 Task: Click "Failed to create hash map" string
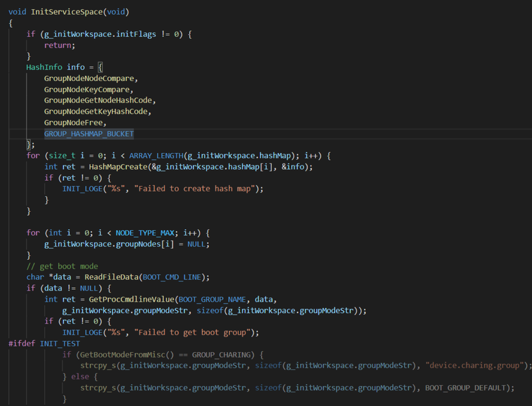(x=195, y=189)
